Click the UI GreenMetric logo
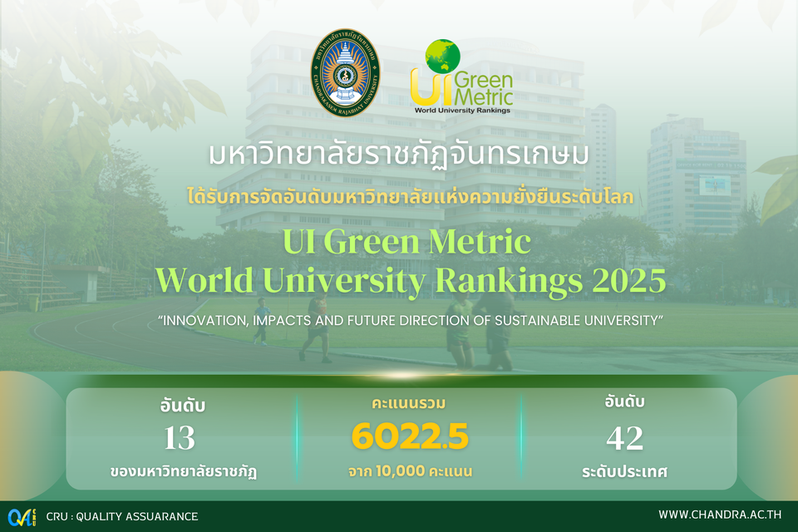Image resolution: width=798 pixels, height=532 pixels. coord(461,77)
